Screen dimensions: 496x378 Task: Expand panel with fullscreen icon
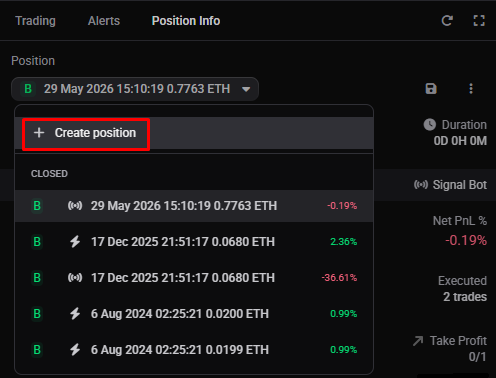tap(479, 21)
